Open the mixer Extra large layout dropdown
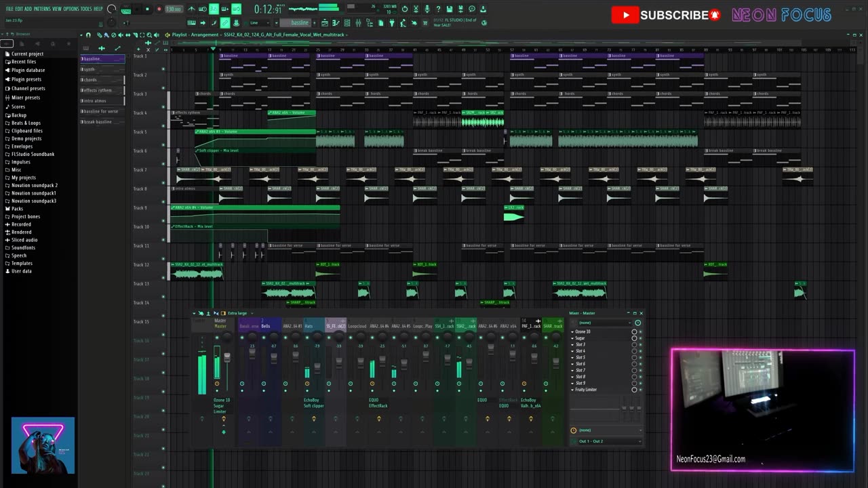Screen dimensions: 868x488 [241, 313]
